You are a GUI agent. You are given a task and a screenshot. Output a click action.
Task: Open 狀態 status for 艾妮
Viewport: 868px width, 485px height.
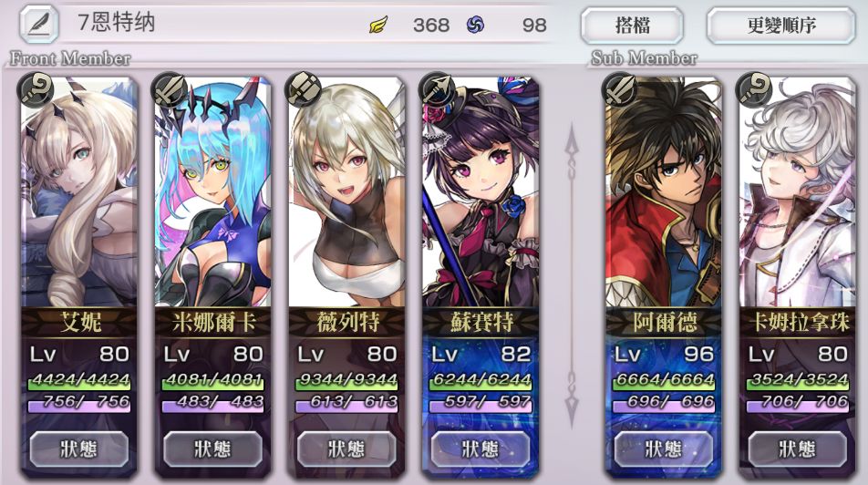tap(78, 449)
